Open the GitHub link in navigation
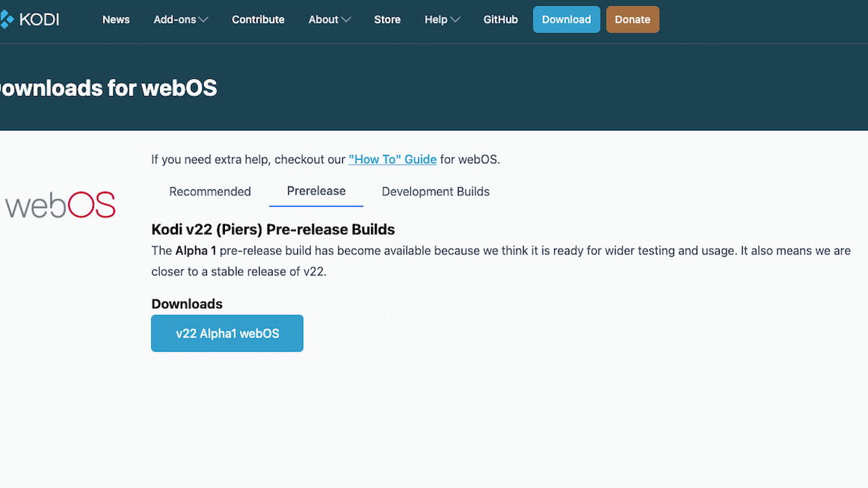868x488 pixels. (x=501, y=20)
